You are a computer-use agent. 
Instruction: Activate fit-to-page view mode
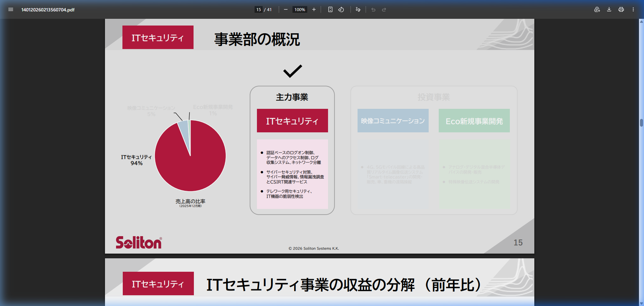coord(330,9)
